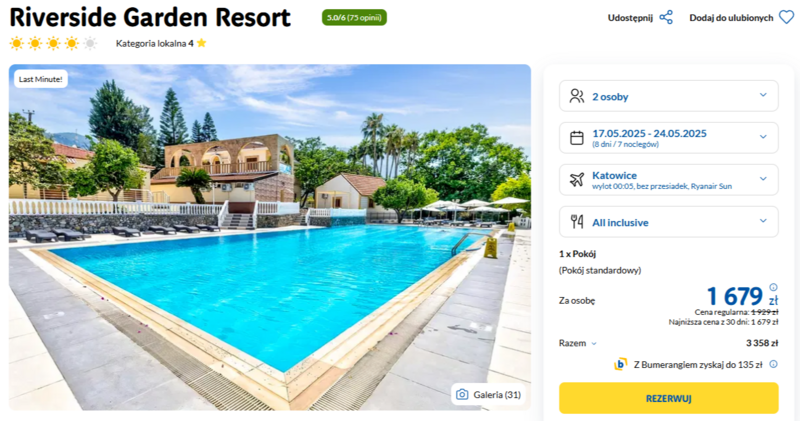Click the heart icon to add favorites
The image size is (800, 421).
click(x=786, y=17)
